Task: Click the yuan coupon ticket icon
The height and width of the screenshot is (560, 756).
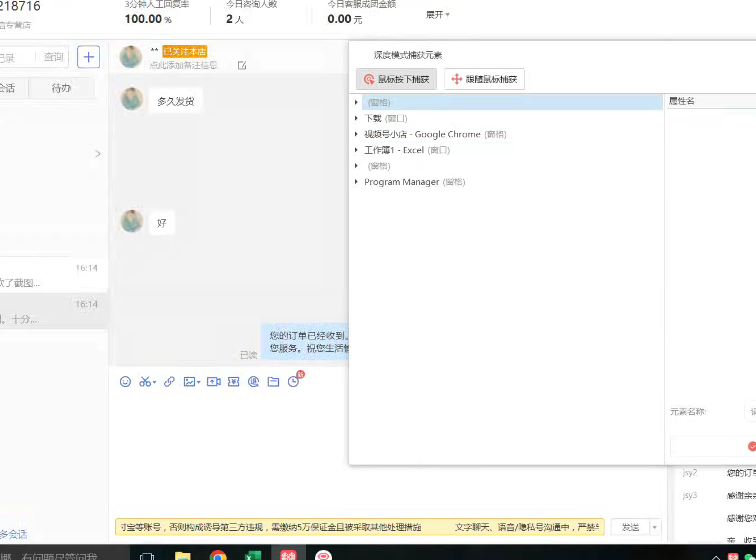Action: click(x=234, y=382)
